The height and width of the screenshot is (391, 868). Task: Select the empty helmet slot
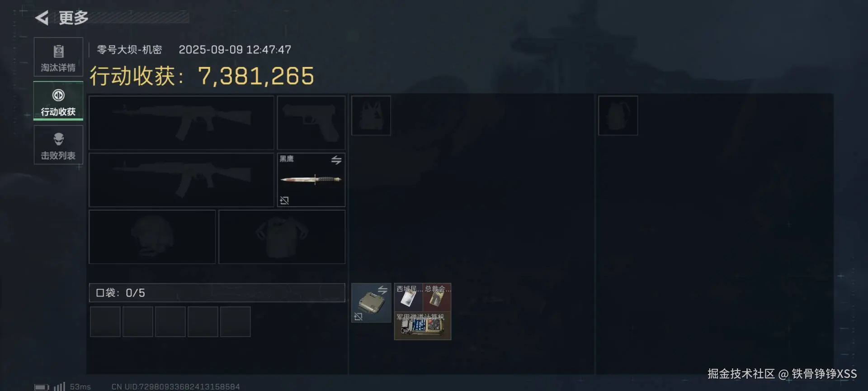(152, 237)
